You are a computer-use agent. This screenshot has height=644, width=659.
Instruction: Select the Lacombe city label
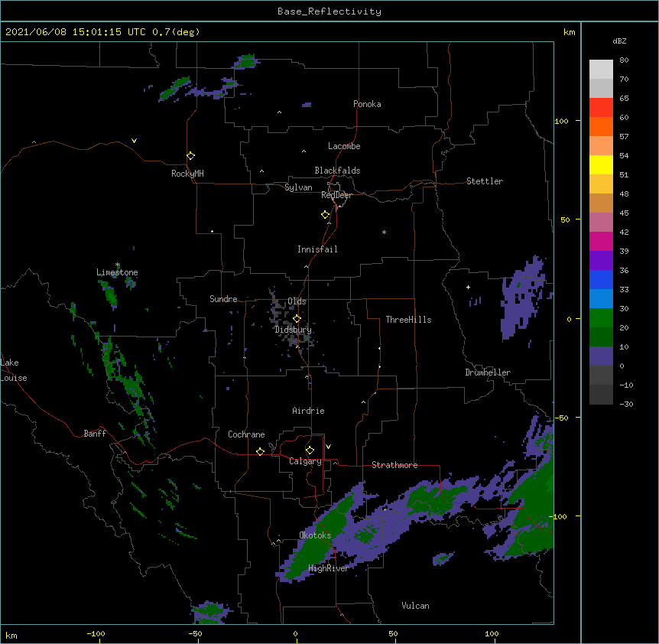[344, 146]
